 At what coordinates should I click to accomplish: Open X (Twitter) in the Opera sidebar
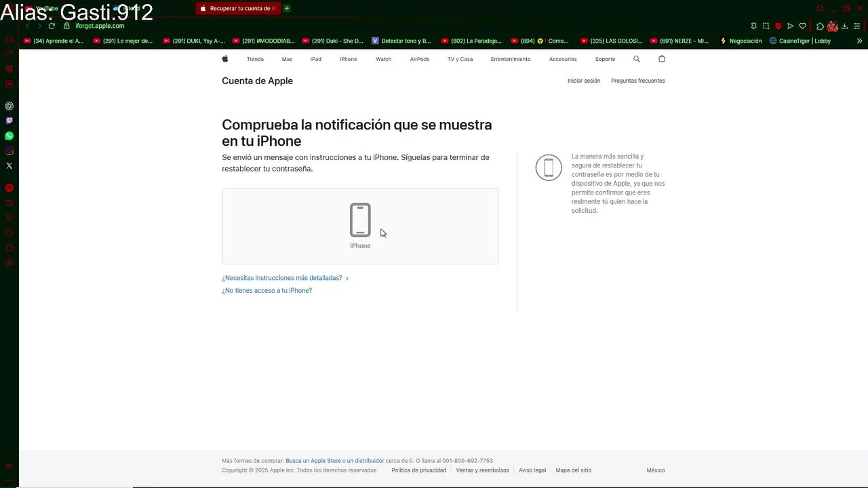point(9,165)
